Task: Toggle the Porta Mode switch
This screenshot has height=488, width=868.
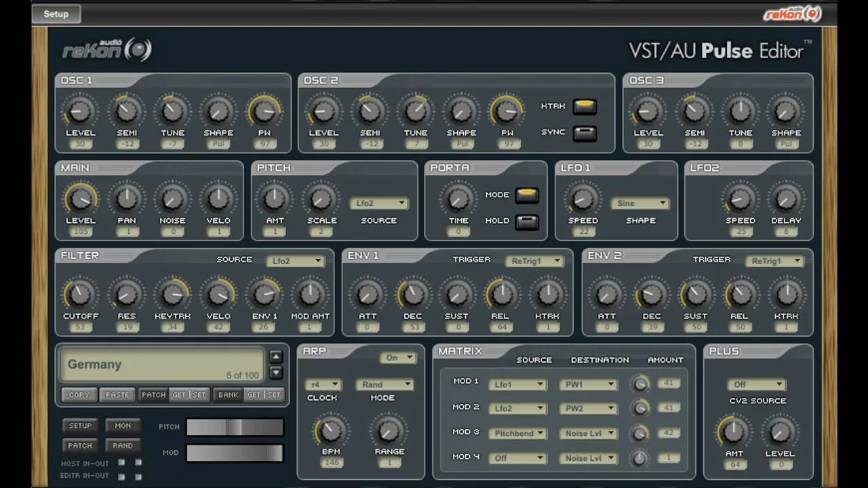Action: pyautogui.click(x=527, y=195)
